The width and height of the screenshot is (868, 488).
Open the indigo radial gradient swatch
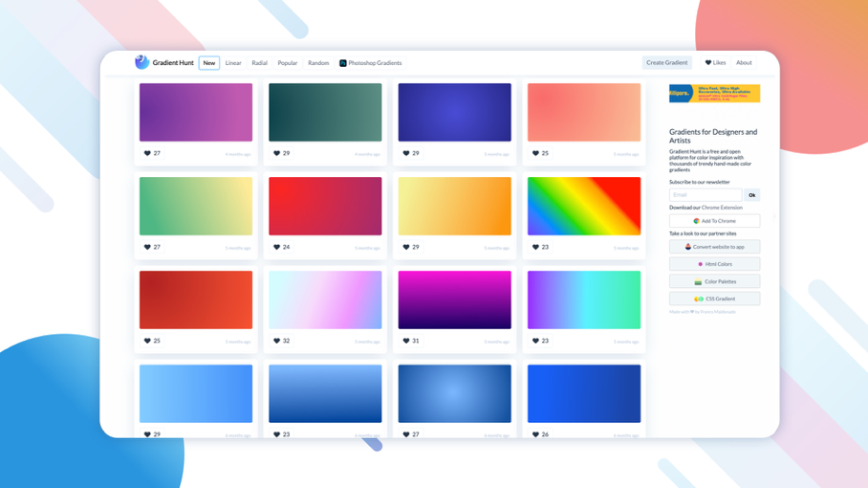point(454,113)
